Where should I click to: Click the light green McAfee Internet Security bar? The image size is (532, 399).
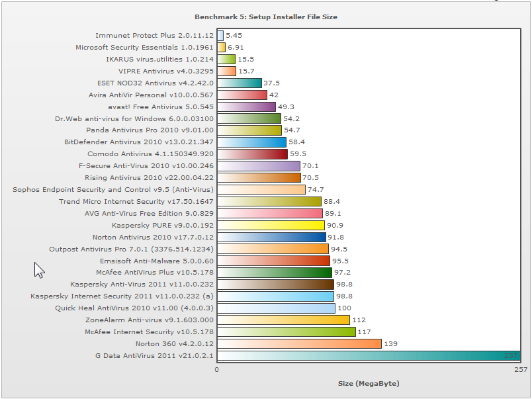tap(287, 332)
